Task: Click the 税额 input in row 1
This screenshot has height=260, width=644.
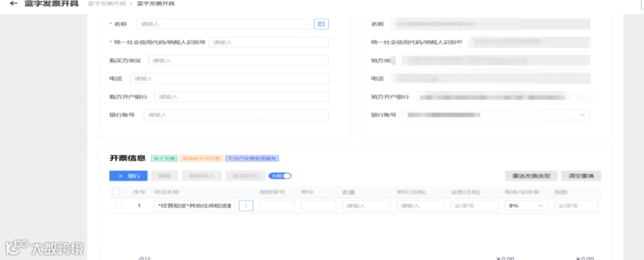Action: [x=576, y=206]
